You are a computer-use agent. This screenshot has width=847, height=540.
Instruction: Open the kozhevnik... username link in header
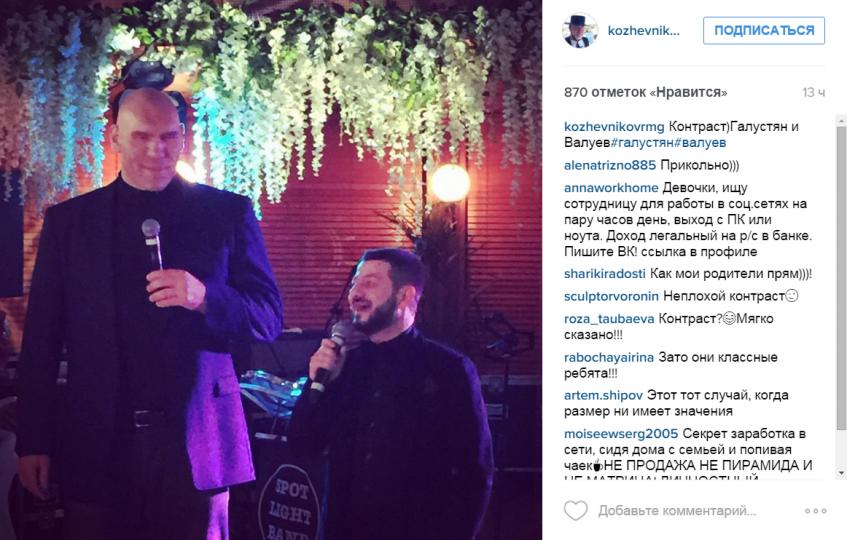point(643,31)
